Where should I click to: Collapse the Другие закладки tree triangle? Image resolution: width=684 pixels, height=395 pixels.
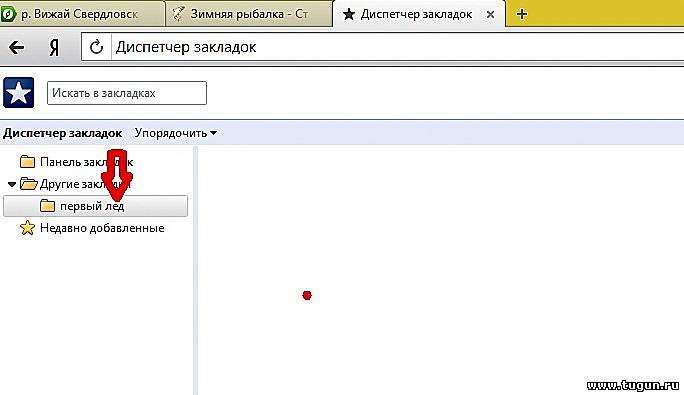click(x=12, y=185)
